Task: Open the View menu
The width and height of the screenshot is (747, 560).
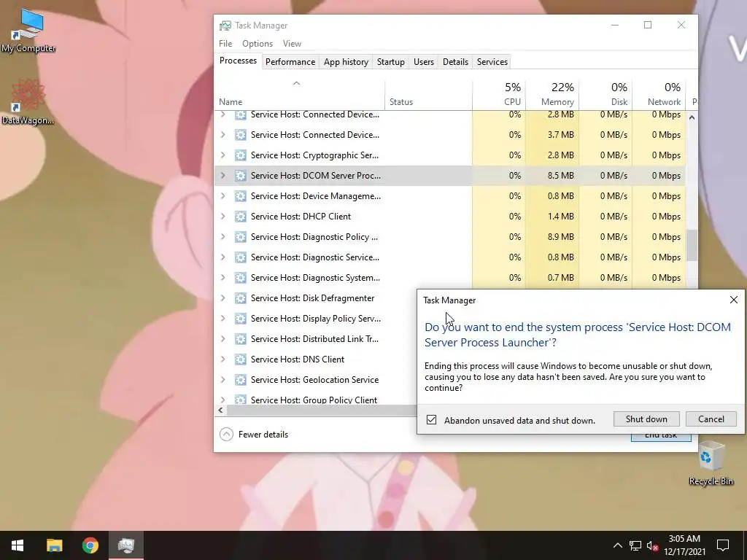Action: coord(292,43)
